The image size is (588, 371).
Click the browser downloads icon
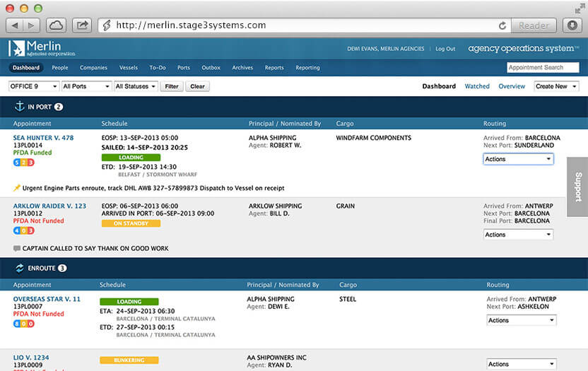(x=572, y=25)
